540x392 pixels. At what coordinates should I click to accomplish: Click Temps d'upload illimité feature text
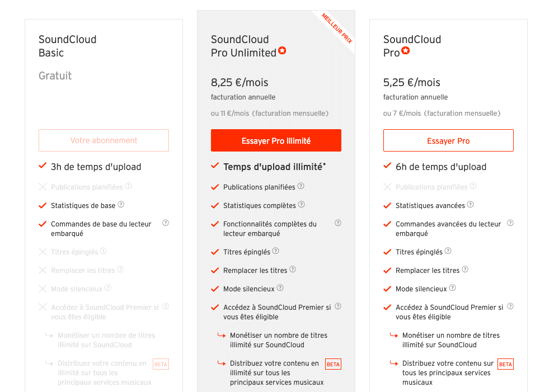pyautogui.click(x=275, y=167)
